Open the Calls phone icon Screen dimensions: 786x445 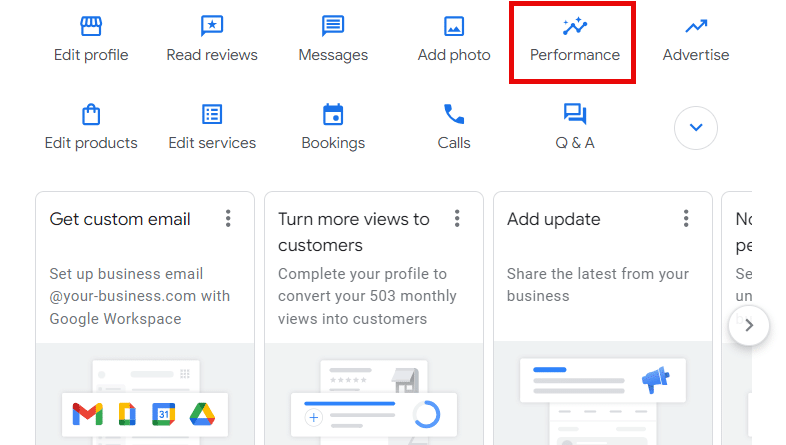(x=454, y=114)
